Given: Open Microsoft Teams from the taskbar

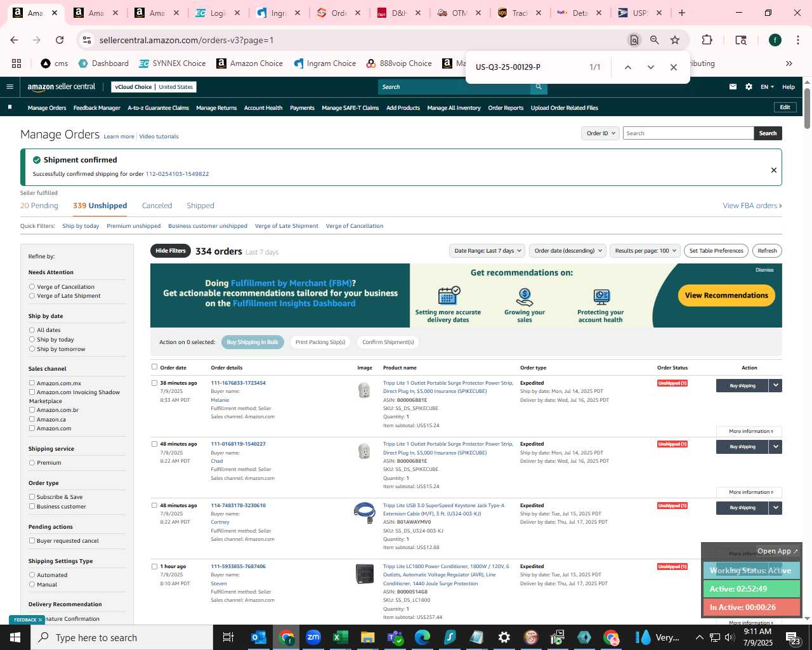Looking at the screenshot, I should [x=395, y=637].
